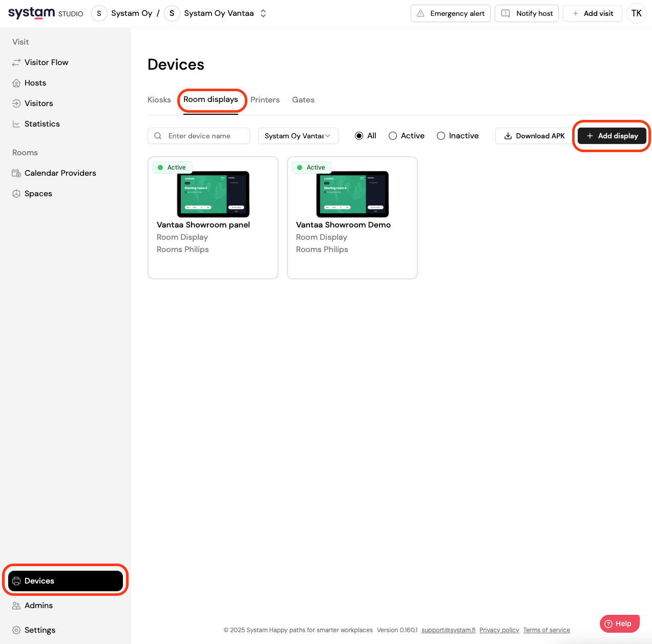The height and width of the screenshot is (644, 652).
Task: Click the Enter device name search field
Action: tap(199, 136)
